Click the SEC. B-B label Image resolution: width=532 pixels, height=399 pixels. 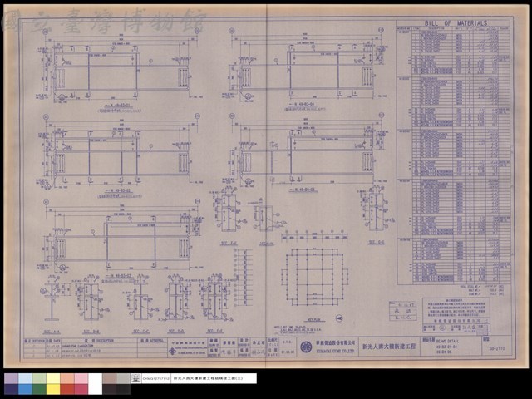point(91,332)
